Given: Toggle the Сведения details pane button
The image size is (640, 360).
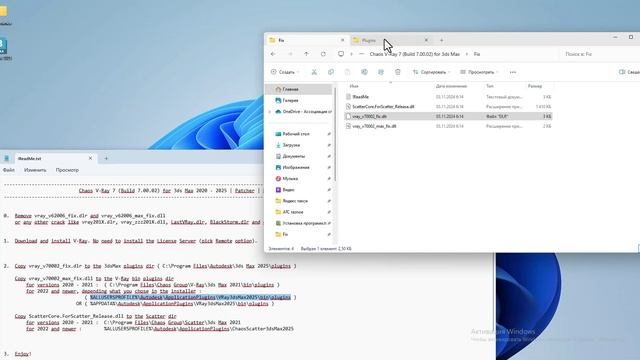Looking at the screenshot, I should (x=629, y=72).
